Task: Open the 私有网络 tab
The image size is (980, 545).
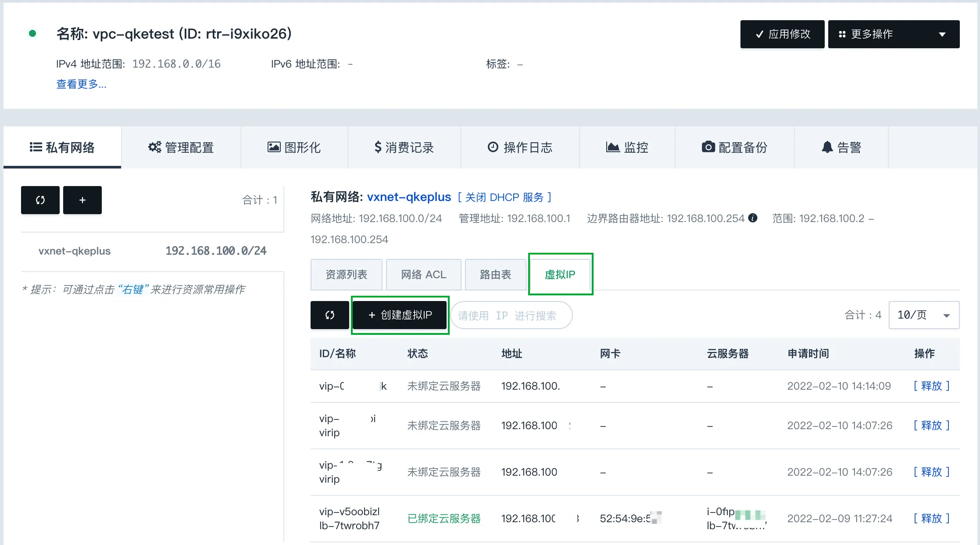Action: 62,147
